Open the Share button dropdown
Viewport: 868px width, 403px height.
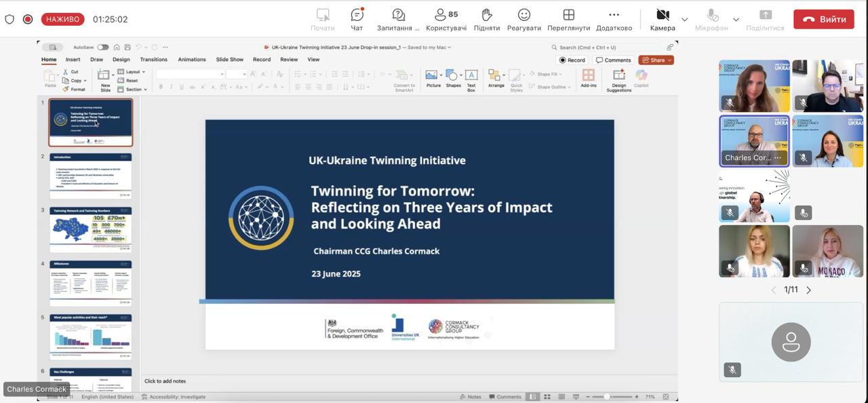click(x=656, y=60)
